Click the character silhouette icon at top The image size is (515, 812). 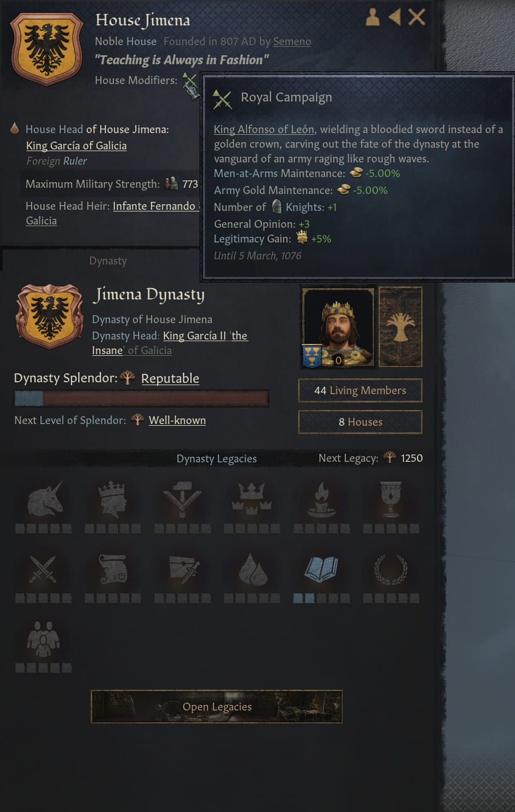tap(372, 17)
